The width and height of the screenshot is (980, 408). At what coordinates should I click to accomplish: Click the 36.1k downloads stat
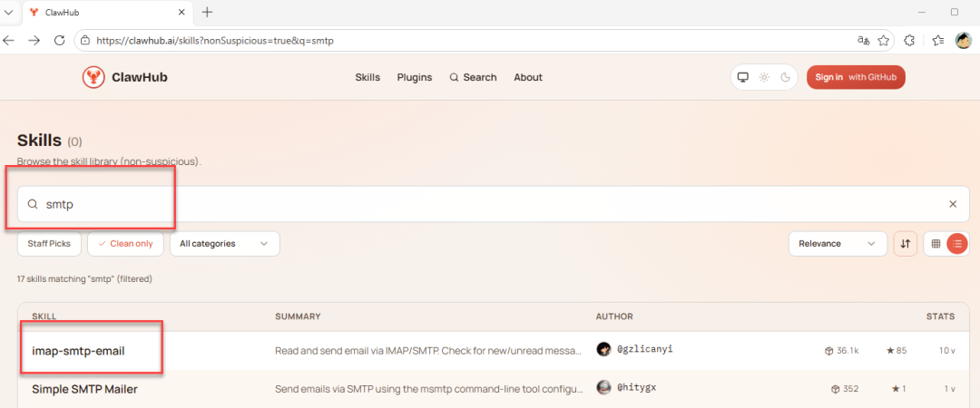pos(842,351)
